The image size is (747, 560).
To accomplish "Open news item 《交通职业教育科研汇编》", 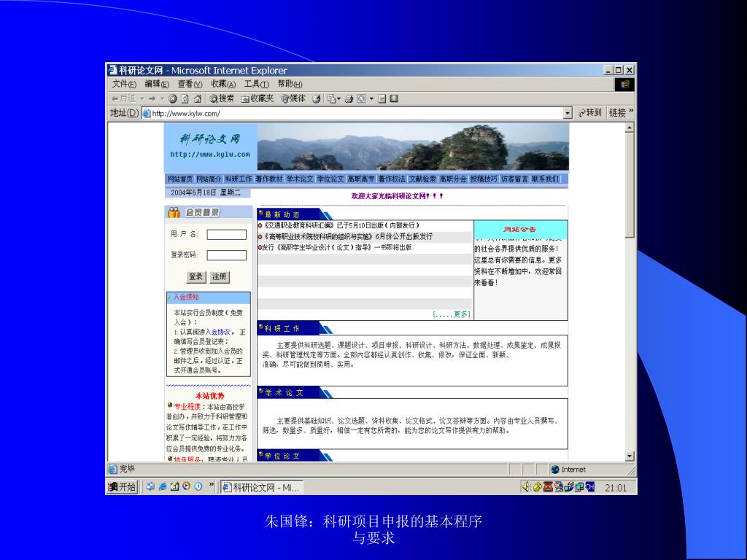I will [x=341, y=225].
